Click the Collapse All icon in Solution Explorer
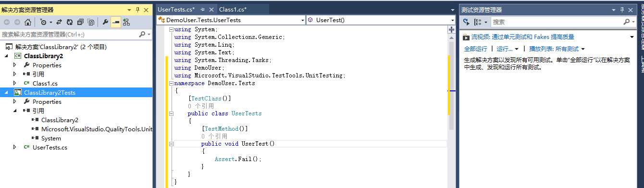Screen dimensions: 644x188 click(80, 22)
